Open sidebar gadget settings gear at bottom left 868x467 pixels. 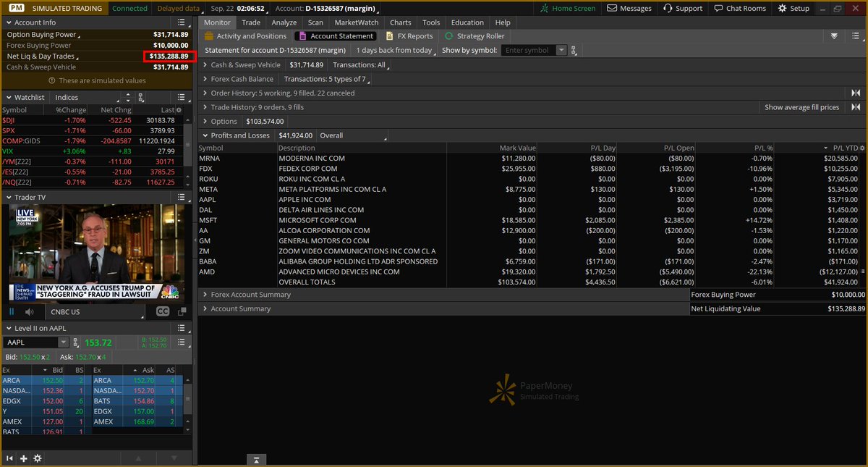click(38, 458)
